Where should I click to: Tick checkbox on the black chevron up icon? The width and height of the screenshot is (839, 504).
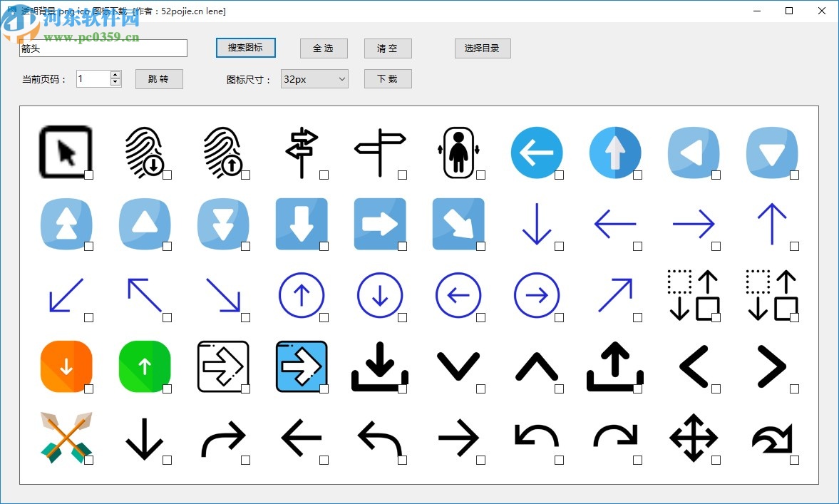coord(559,389)
